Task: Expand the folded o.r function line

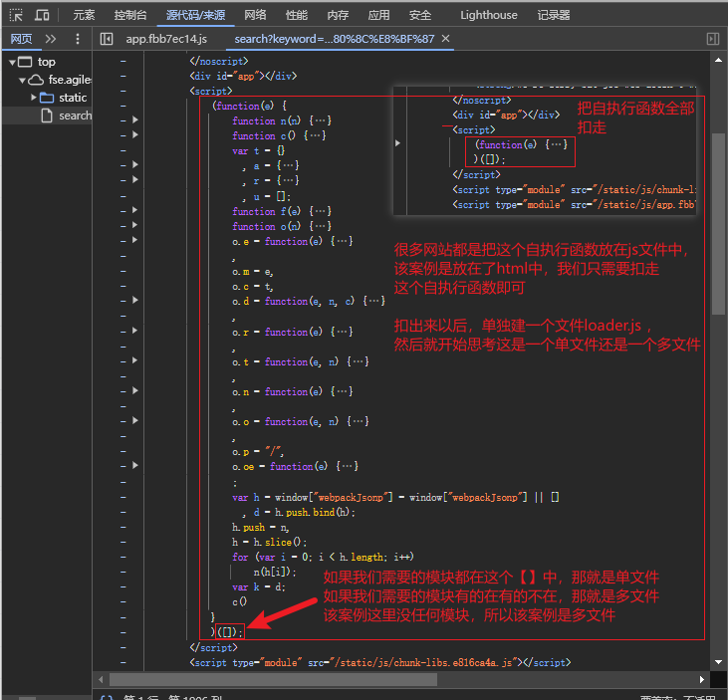Action: pos(135,331)
